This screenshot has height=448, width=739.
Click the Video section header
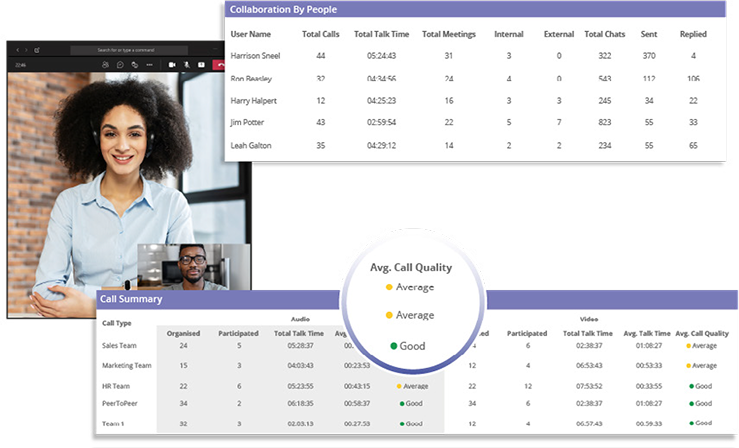pos(589,319)
